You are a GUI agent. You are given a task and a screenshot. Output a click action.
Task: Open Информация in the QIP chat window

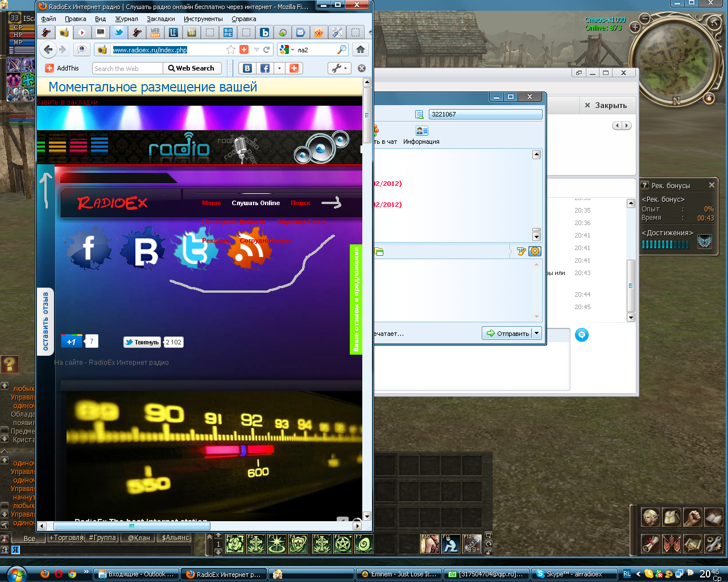pos(421,136)
